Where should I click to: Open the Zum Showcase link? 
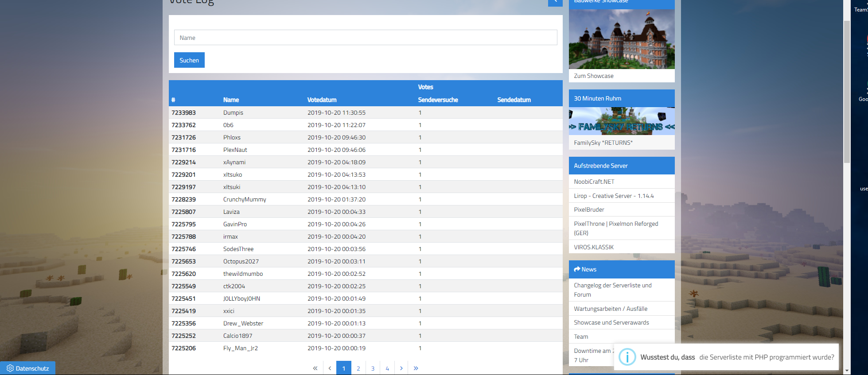pos(594,76)
